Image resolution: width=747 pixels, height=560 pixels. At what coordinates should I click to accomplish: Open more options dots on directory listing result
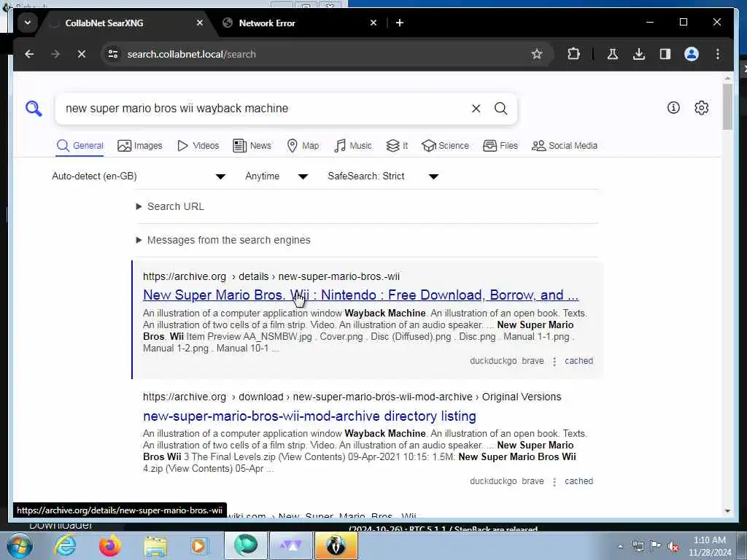tap(554, 482)
